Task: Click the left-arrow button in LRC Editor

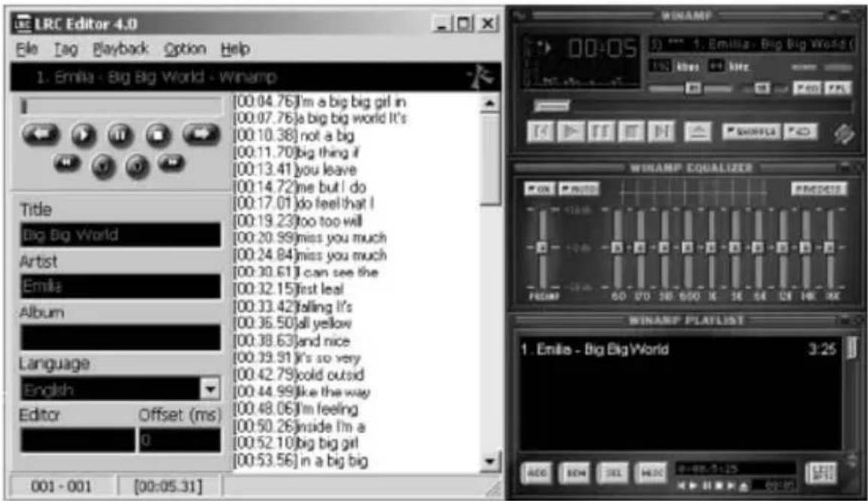Action: pos(41,134)
